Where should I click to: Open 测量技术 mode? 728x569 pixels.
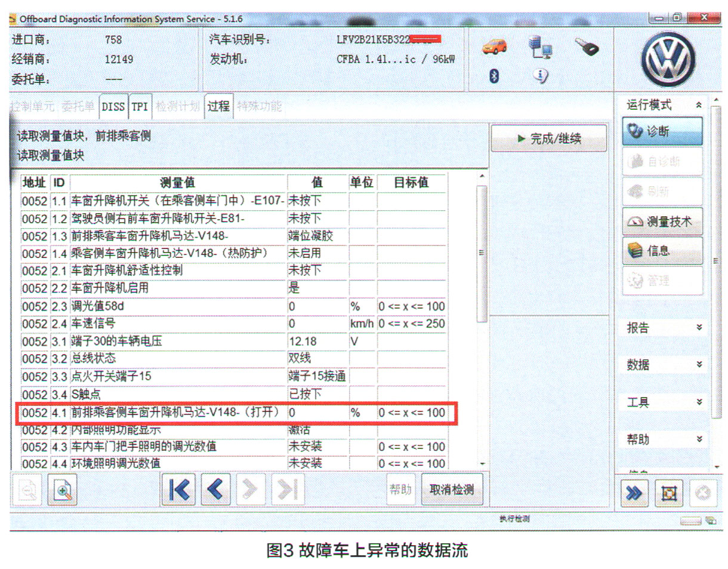click(662, 222)
